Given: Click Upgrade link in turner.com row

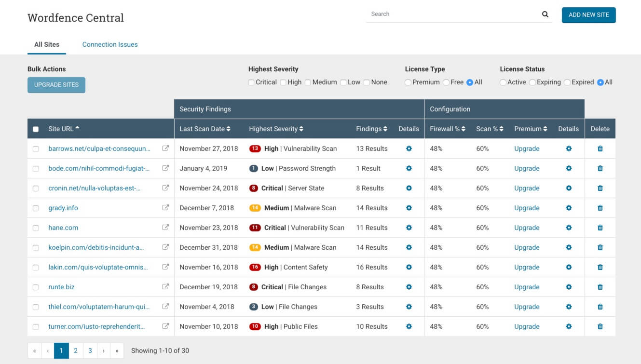Looking at the screenshot, I should (x=527, y=326).
